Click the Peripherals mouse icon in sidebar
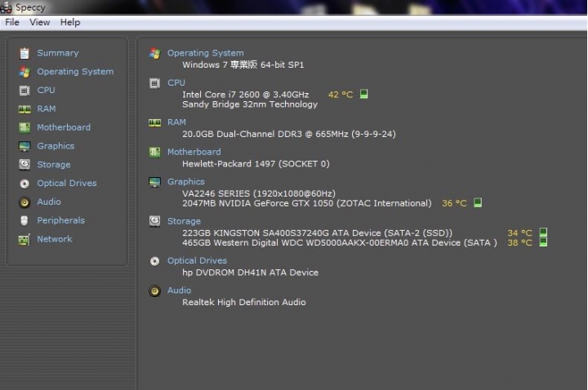Screen dimensions: 588x390 click(x=24, y=220)
